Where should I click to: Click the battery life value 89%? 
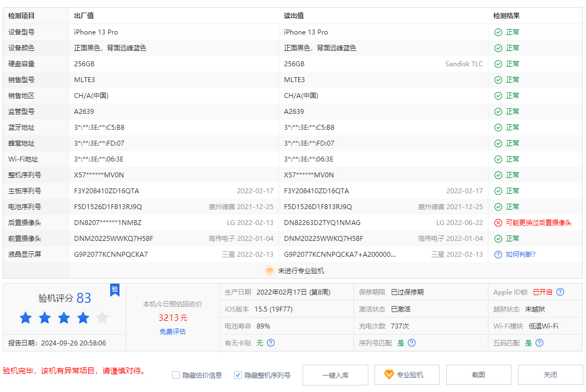[x=263, y=326]
